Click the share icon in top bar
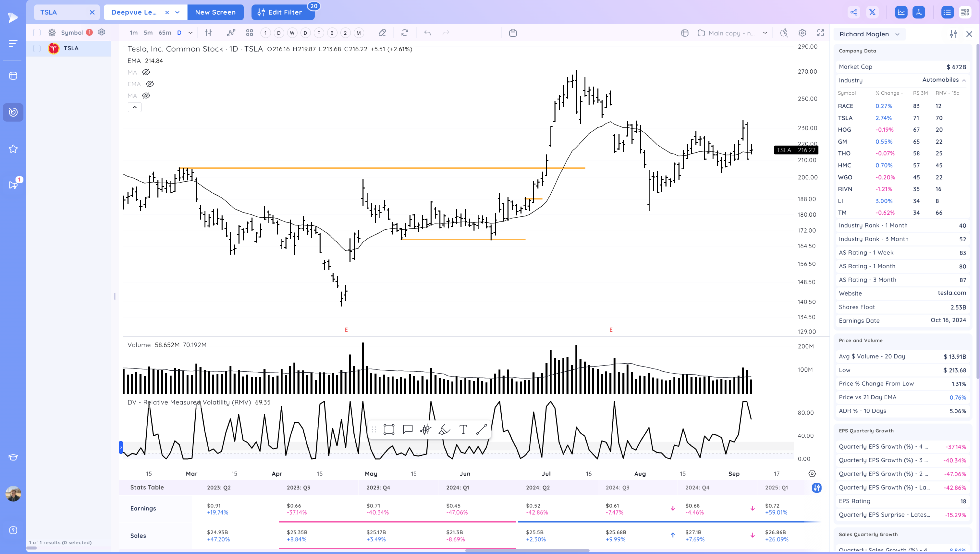The height and width of the screenshot is (554, 980). [x=854, y=12]
